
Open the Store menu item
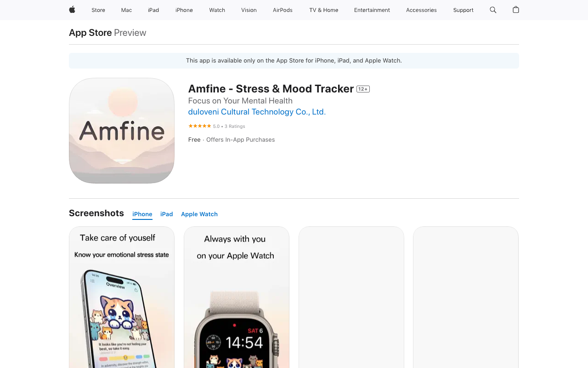click(x=98, y=10)
